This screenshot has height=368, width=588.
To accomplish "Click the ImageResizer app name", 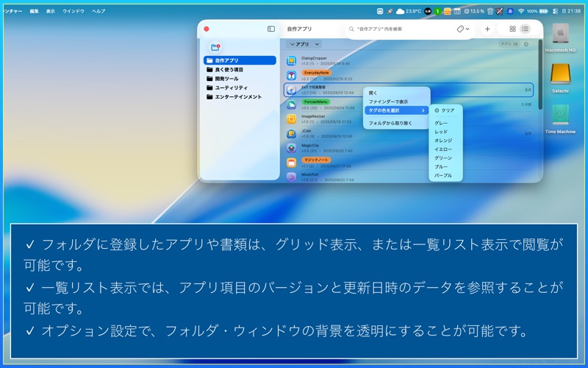I will point(313,116).
